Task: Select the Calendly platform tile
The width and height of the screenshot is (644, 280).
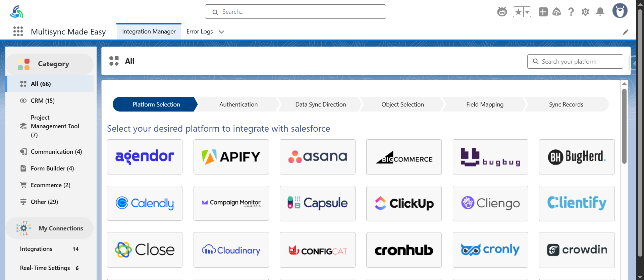Action: pos(145,203)
